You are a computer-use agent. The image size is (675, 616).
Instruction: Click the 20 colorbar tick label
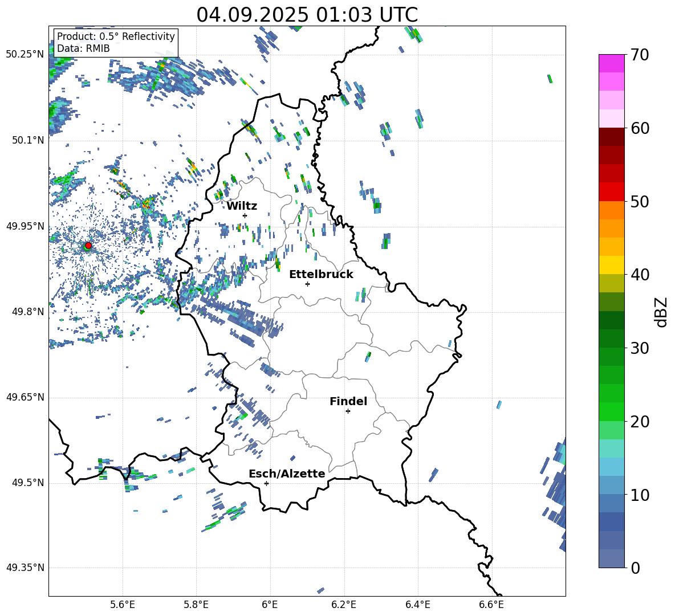[x=639, y=422]
